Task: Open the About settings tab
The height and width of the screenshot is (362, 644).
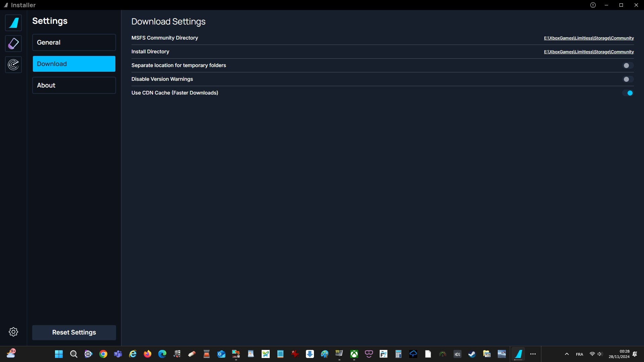Action: pos(74,85)
